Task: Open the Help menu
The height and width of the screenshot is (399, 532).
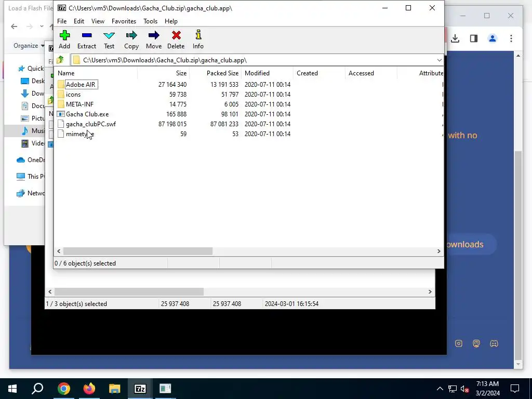Action: 171,21
